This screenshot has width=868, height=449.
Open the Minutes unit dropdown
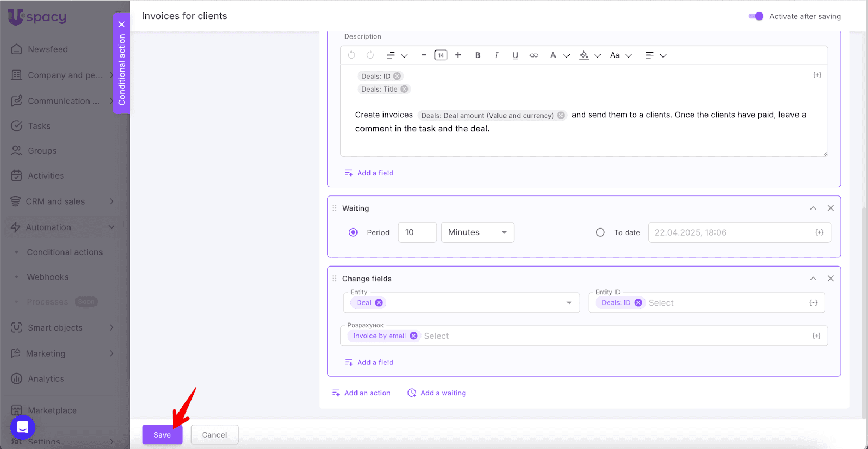coord(477,232)
